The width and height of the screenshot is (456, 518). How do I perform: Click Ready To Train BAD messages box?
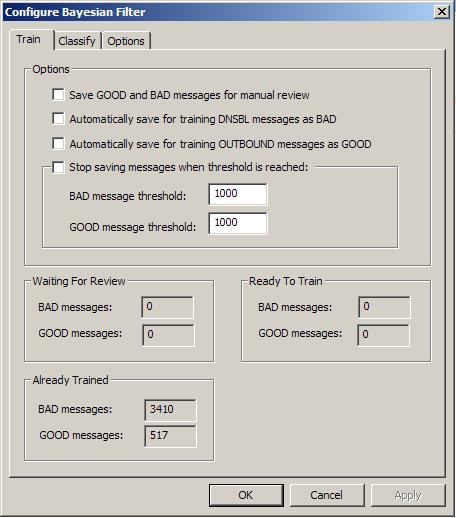(x=384, y=307)
